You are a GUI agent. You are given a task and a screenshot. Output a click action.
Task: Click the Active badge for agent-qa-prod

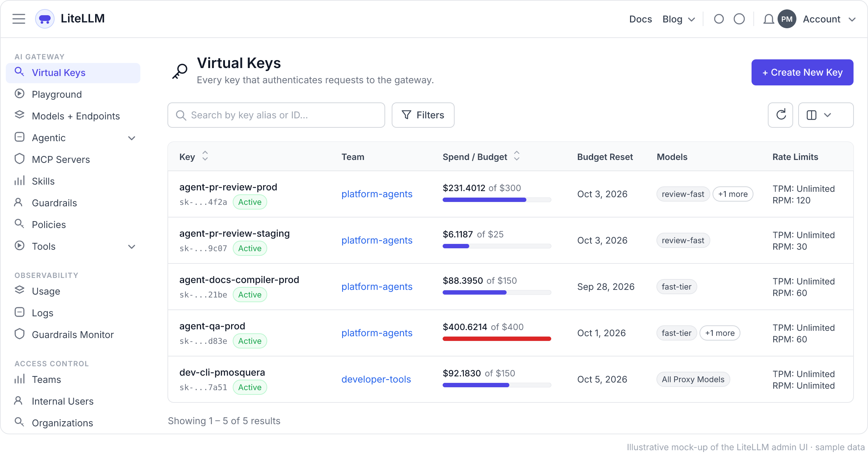point(250,341)
